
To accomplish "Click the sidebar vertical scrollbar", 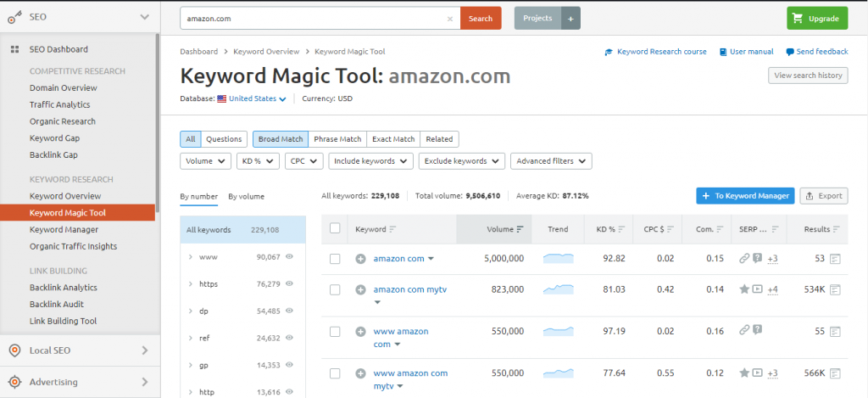I will coord(158,123).
